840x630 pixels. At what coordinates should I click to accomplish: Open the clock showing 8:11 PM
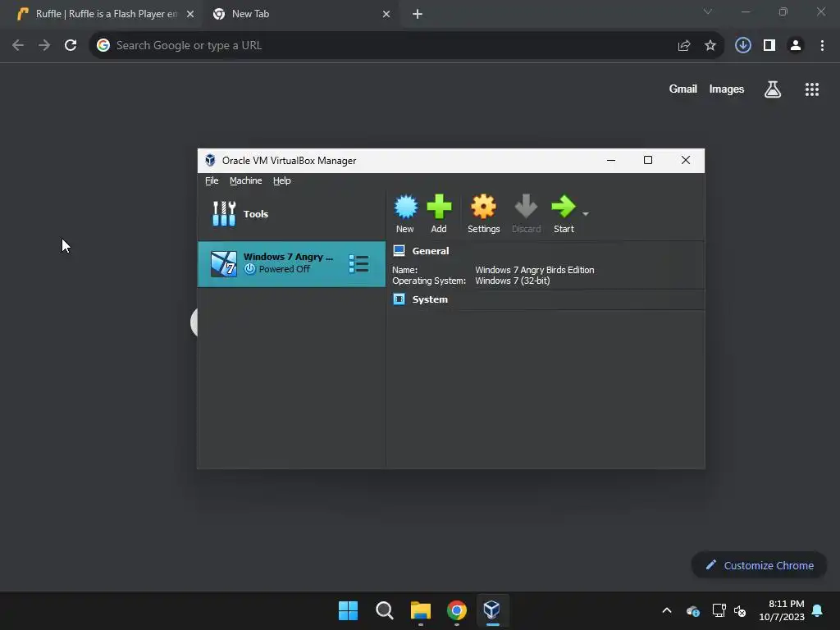(x=782, y=610)
